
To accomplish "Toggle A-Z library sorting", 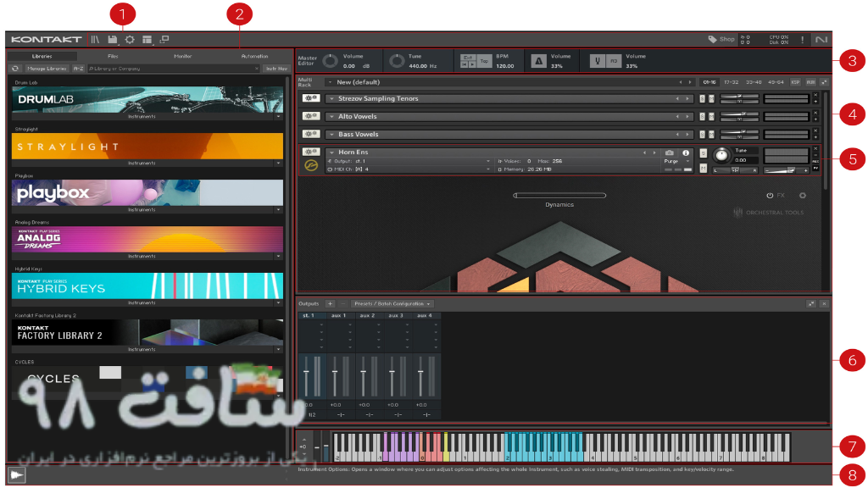I will (x=79, y=69).
